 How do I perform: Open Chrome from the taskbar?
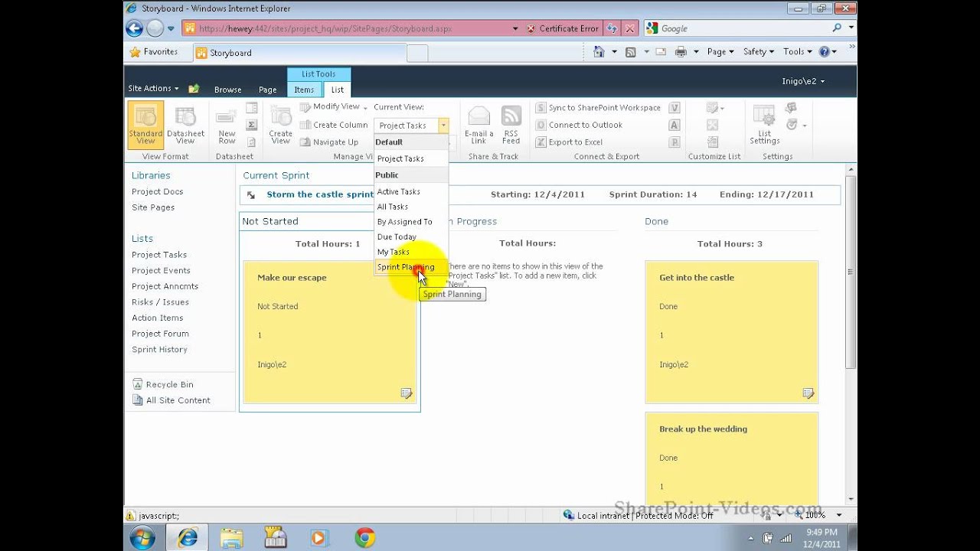(365, 538)
